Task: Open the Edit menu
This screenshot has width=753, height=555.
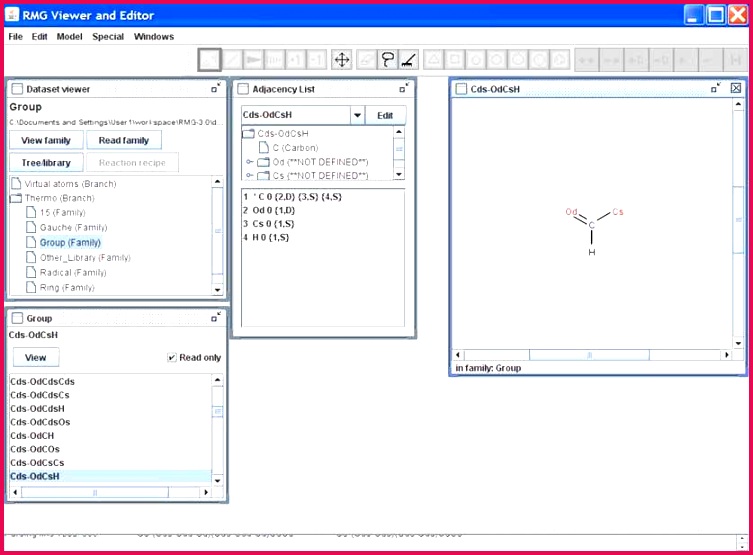Action: [x=39, y=36]
